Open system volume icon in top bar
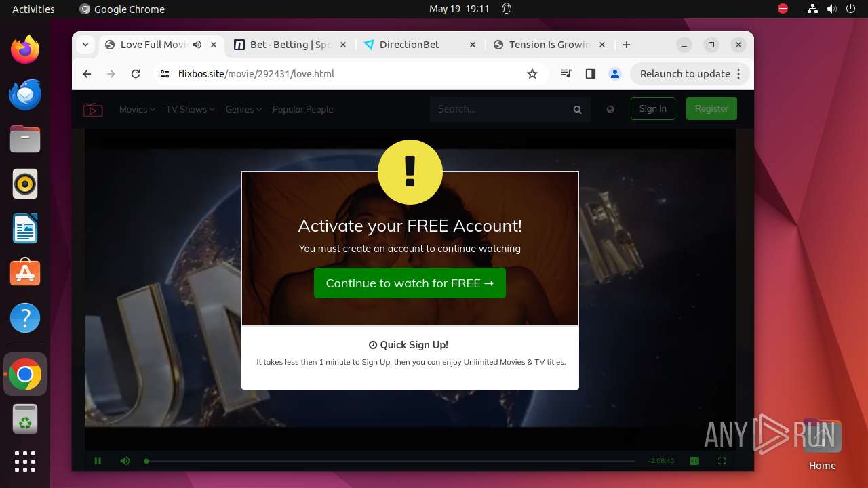The image size is (868, 488). click(x=831, y=9)
